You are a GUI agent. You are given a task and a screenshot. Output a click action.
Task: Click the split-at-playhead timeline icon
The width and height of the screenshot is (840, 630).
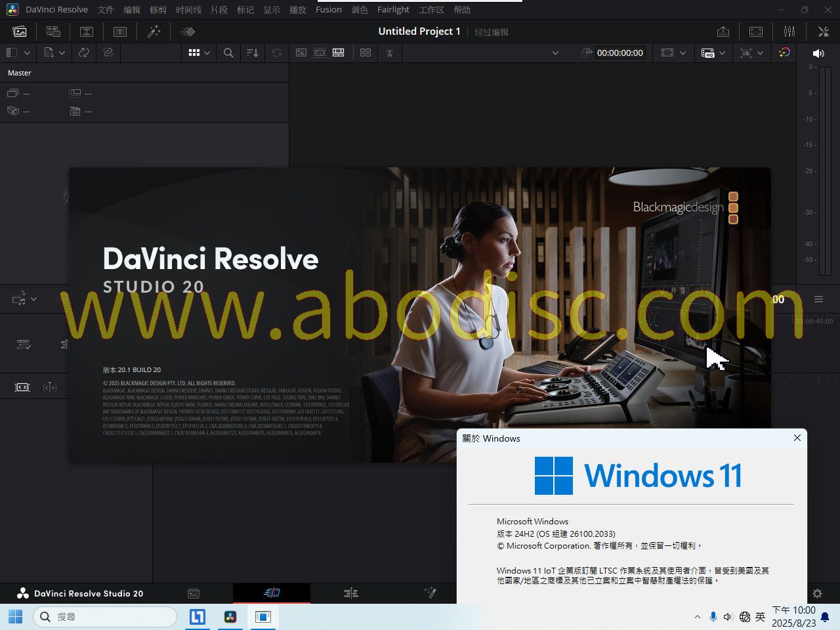pyautogui.click(x=50, y=387)
